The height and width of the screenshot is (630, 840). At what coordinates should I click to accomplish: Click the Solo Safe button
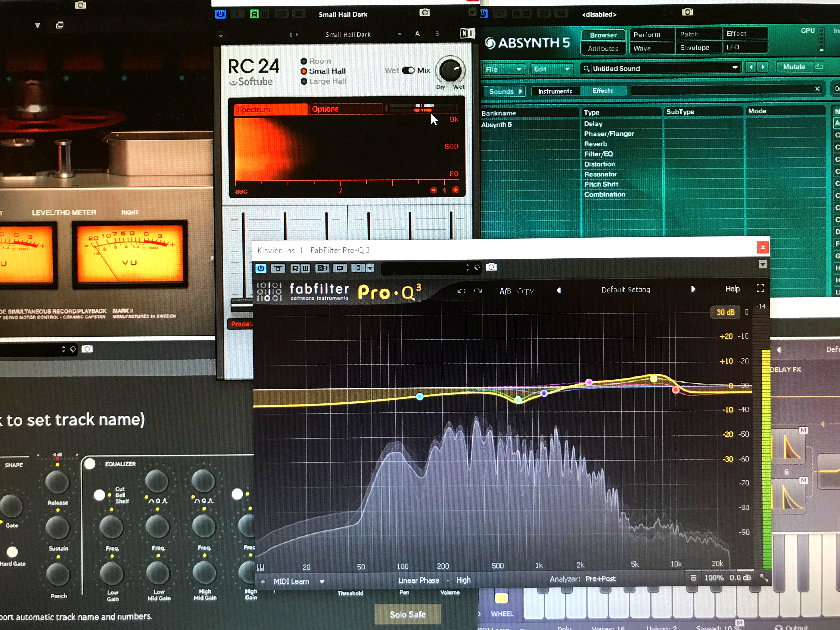coord(408,614)
